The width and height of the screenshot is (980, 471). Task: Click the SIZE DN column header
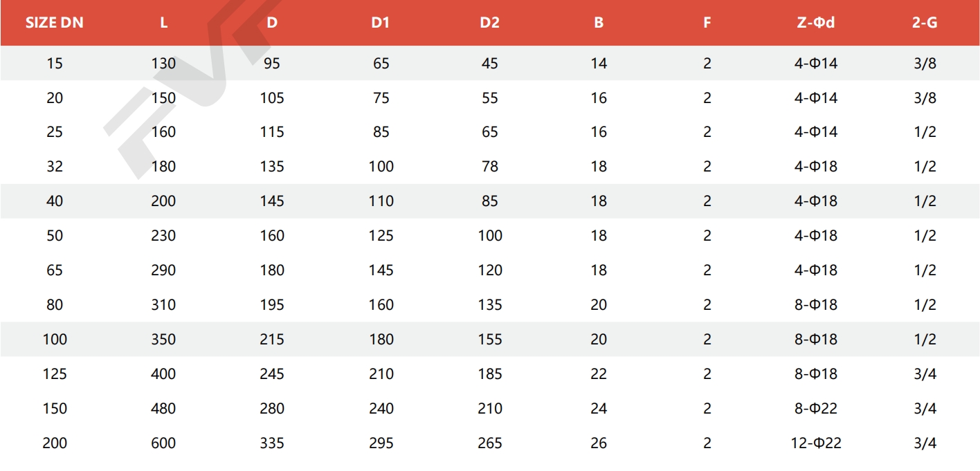tap(54, 22)
